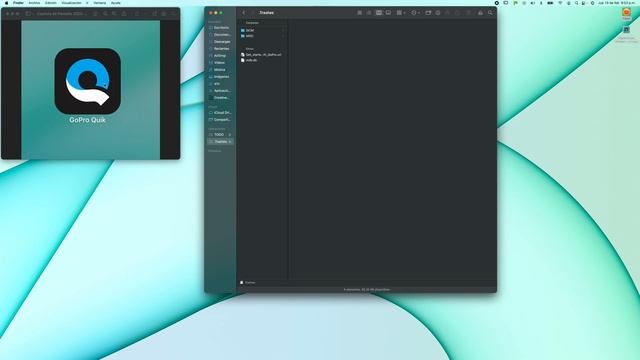Click the GoPro Quik icon in Preview

pyautogui.click(x=87, y=81)
